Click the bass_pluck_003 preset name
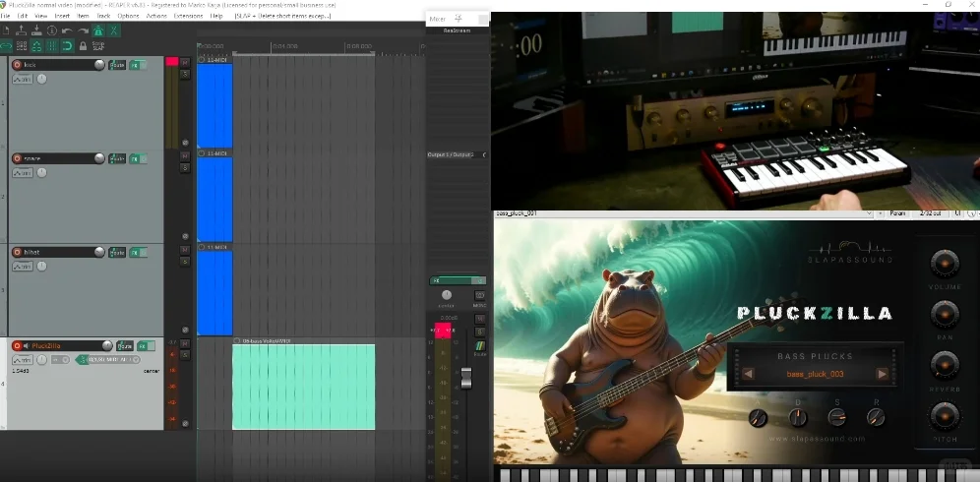The image size is (980, 482). [x=815, y=374]
